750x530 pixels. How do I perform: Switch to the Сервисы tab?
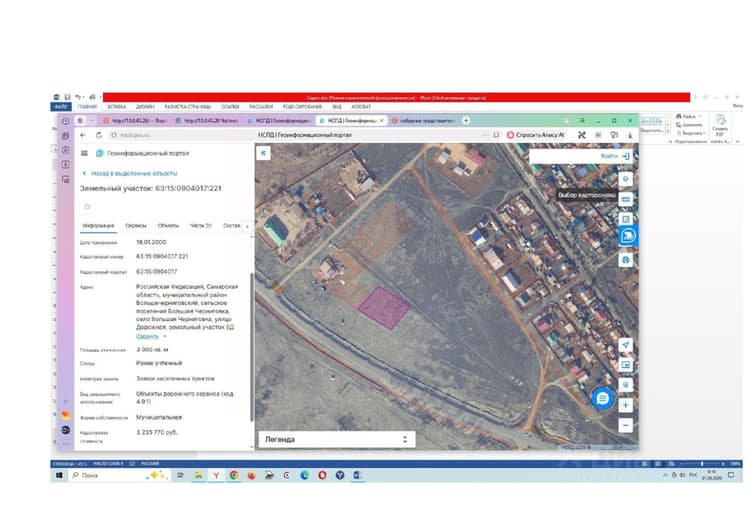pos(136,225)
